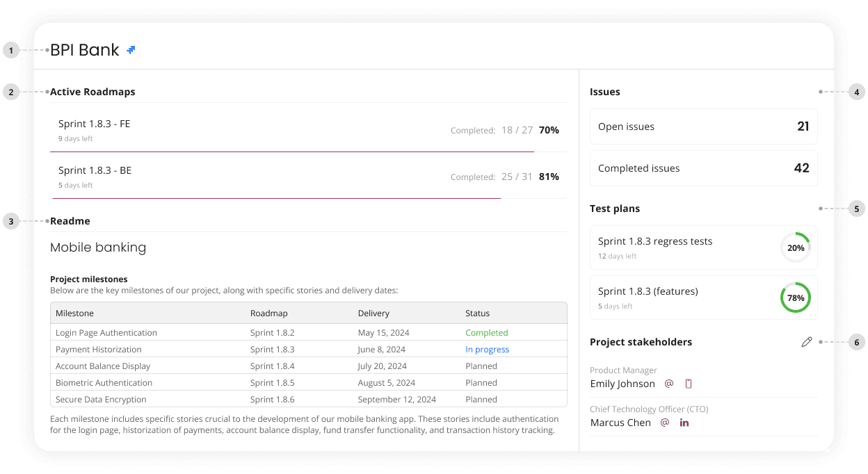Click the 18 / 27 completed count
The width and height of the screenshot is (868, 474).
pos(517,130)
